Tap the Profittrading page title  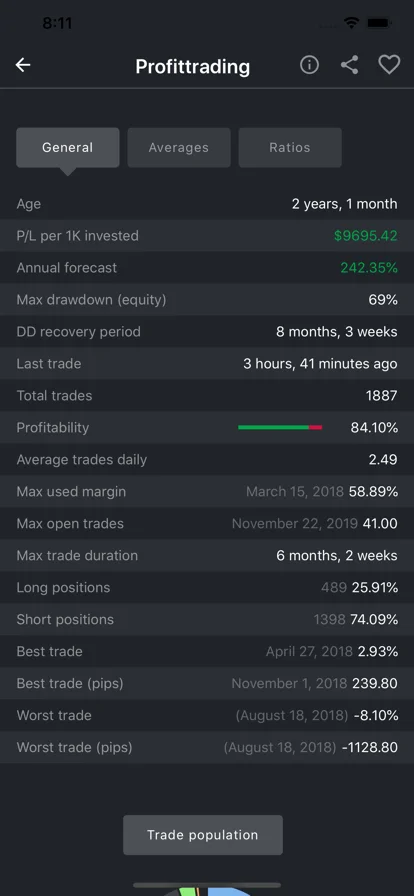click(x=193, y=66)
